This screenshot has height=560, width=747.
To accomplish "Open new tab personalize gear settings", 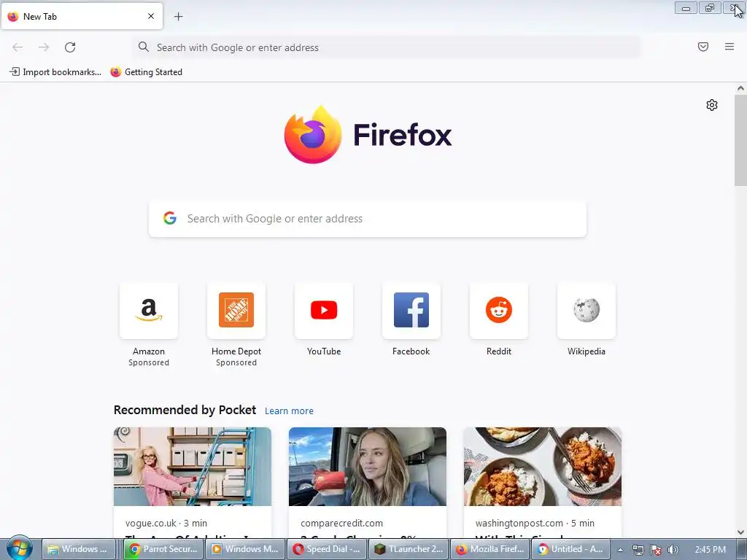I will [712, 105].
